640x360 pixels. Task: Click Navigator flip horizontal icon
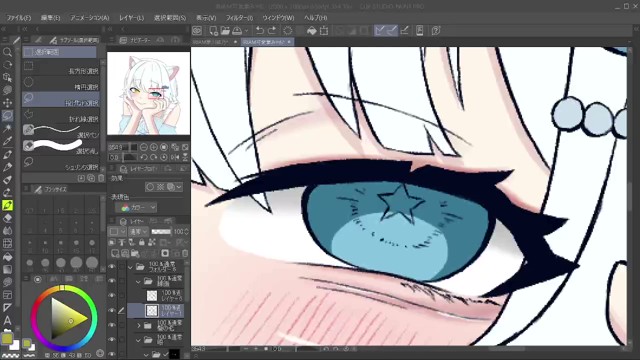click(x=175, y=157)
